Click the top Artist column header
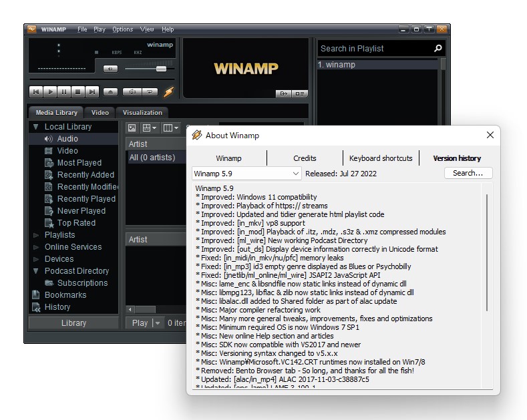Viewport: 527px width, 420px height. click(x=156, y=144)
